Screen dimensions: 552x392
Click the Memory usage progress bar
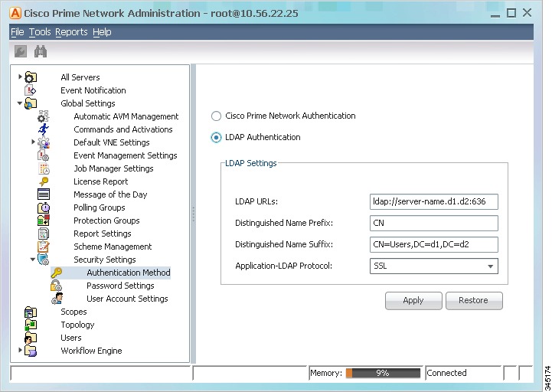(383, 373)
